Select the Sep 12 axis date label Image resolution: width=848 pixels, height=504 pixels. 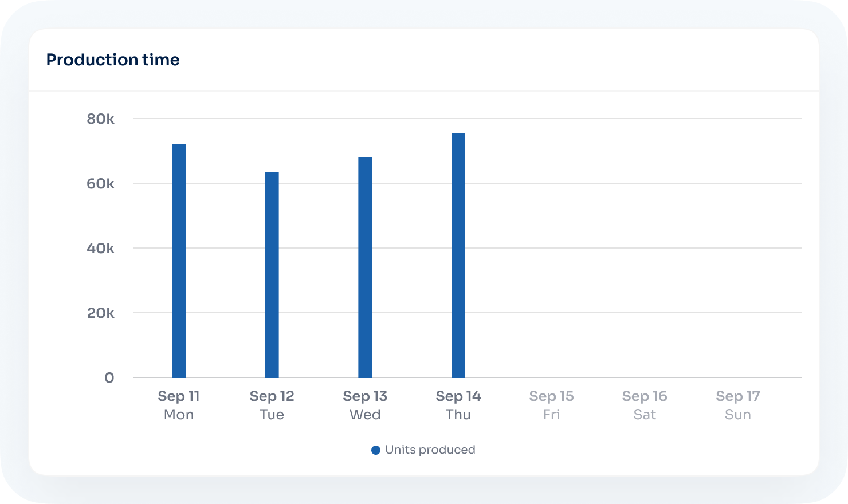tap(272, 396)
